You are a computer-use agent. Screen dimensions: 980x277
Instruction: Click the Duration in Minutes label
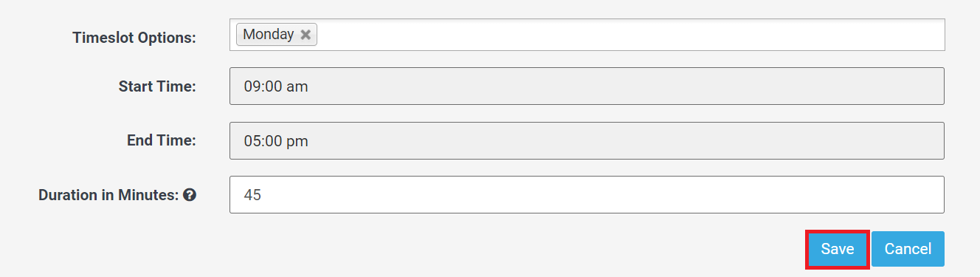click(x=108, y=195)
